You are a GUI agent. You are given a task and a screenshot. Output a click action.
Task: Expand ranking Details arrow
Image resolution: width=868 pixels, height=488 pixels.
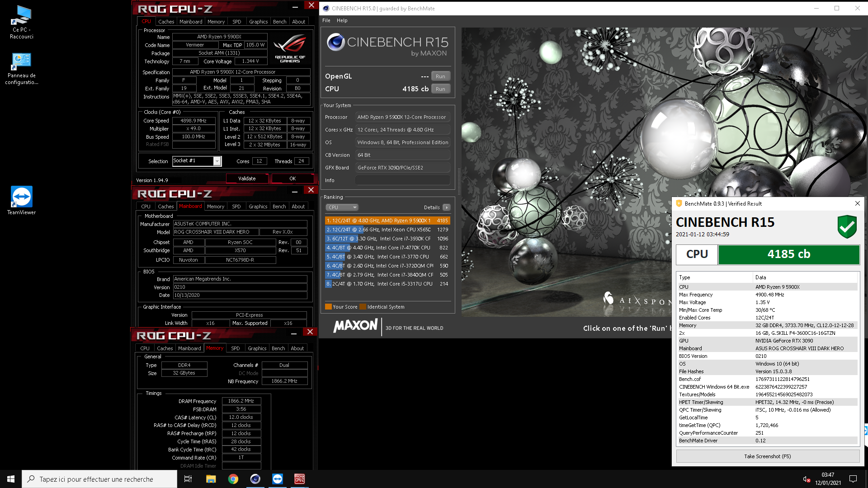pyautogui.click(x=447, y=207)
